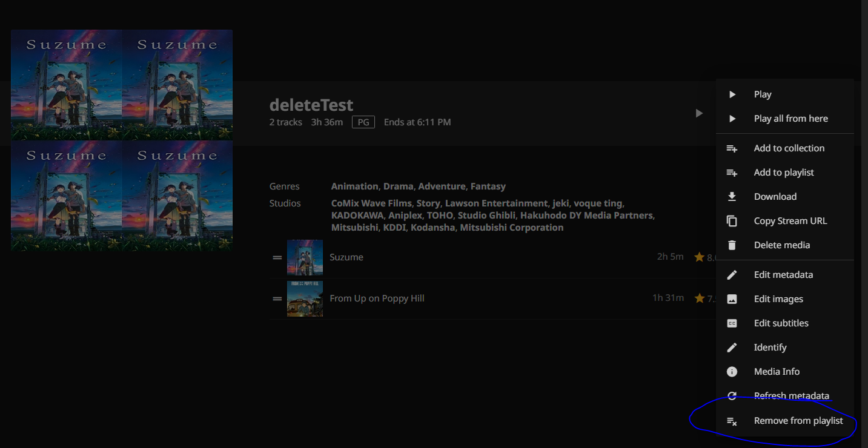Open the Suzume track title

coord(346,257)
